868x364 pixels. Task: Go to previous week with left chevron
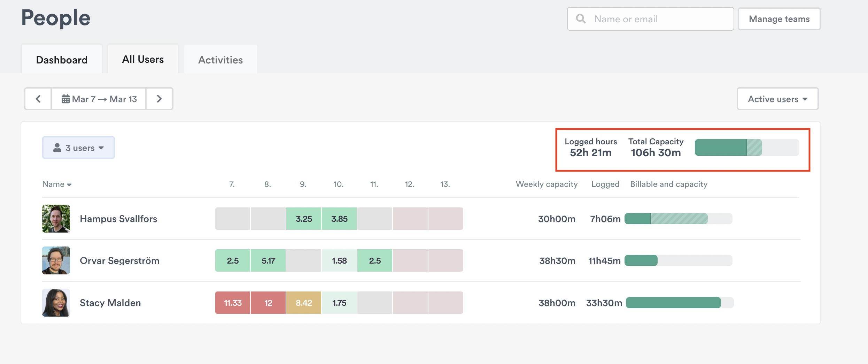click(38, 99)
